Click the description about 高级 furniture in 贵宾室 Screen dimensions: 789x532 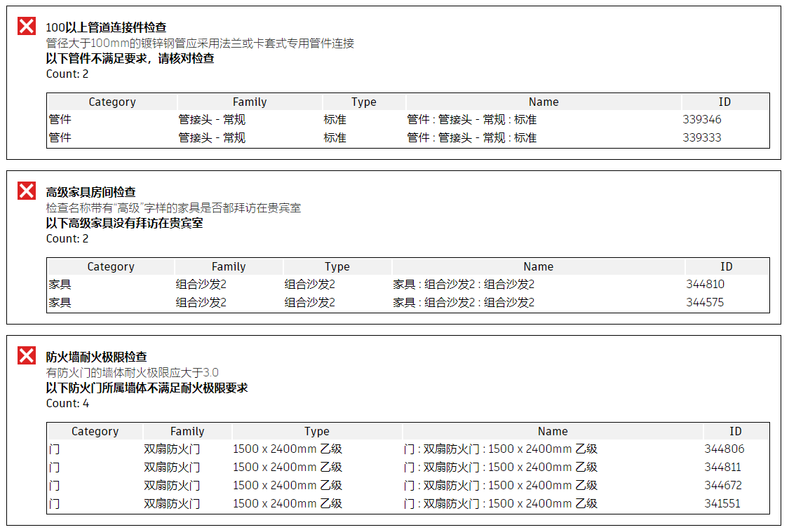coord(174,207)
